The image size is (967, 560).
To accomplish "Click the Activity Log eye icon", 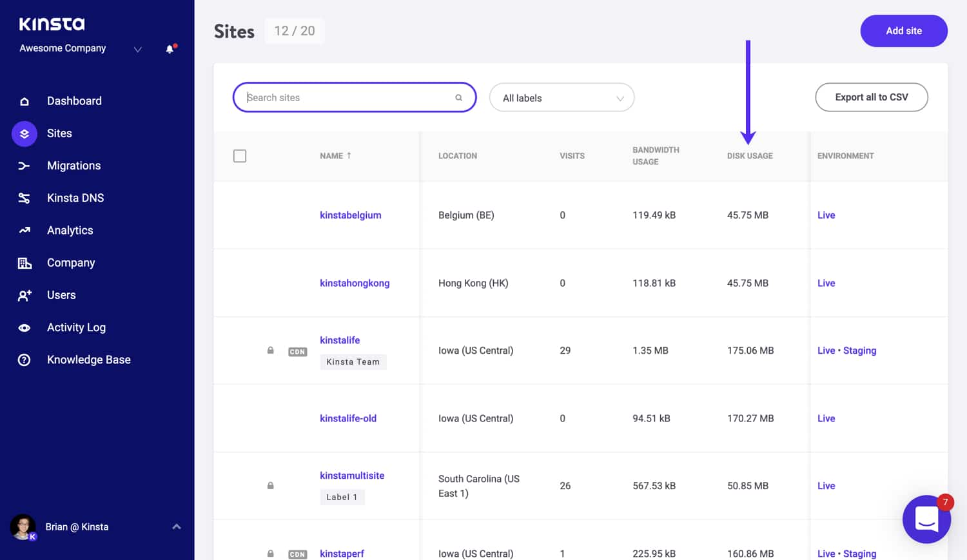I will coord(24,327).
